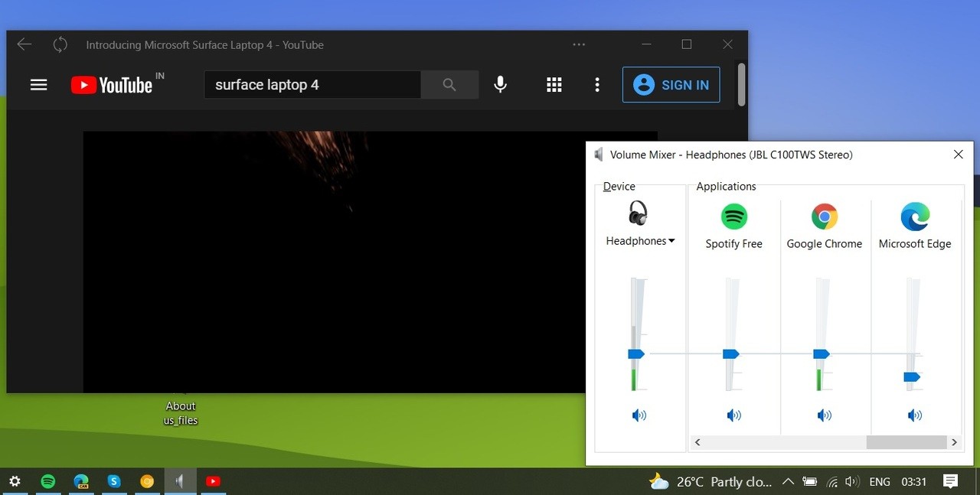Viewport: 980px width, 495px height.
Task: Open the browser settings ellipsis menu
Action: [x=578, y=44]
